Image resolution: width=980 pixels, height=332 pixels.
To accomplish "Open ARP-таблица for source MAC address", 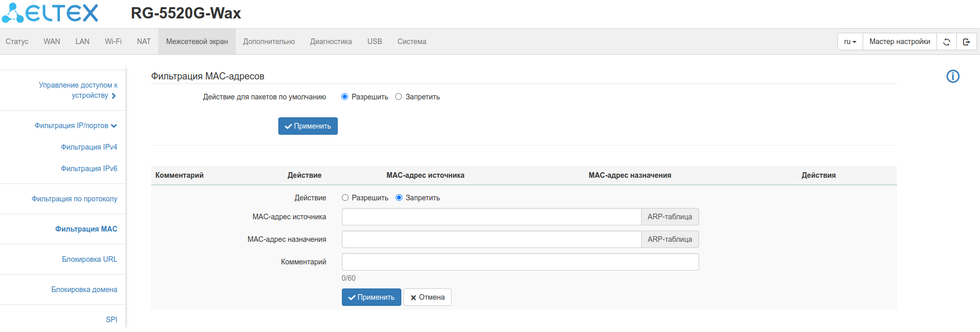I will pos(669,217).
